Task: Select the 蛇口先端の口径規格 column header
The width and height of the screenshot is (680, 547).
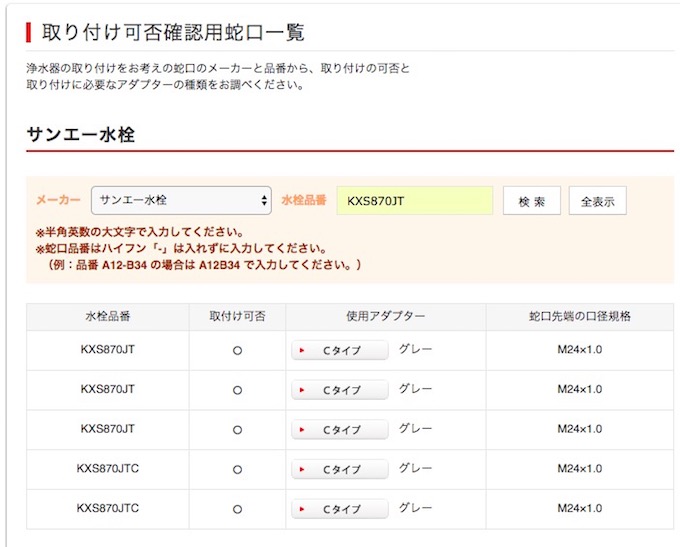Action: tap(580, 316)
